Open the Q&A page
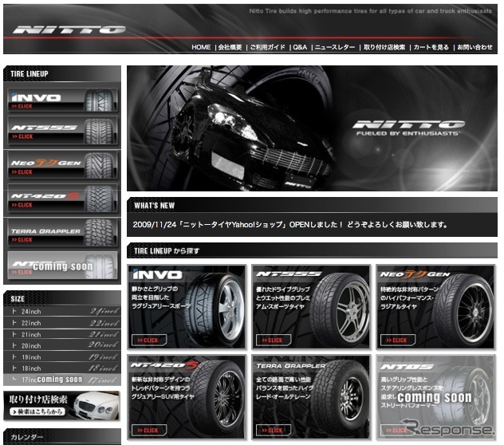504x445 pixels. click(x=300, y=47)
